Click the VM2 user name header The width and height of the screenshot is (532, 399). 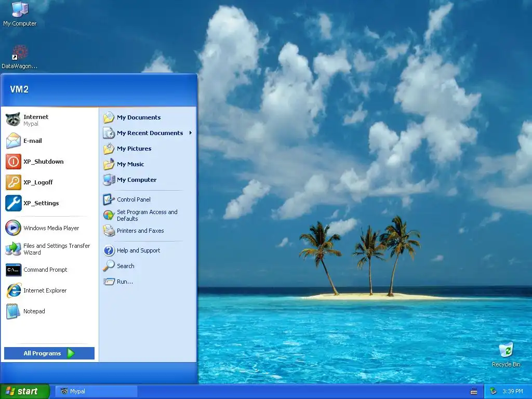coord(19,89)
